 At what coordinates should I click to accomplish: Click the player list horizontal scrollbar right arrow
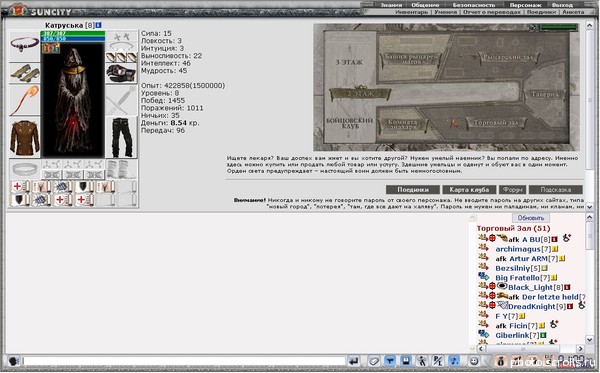click(580, 349)
